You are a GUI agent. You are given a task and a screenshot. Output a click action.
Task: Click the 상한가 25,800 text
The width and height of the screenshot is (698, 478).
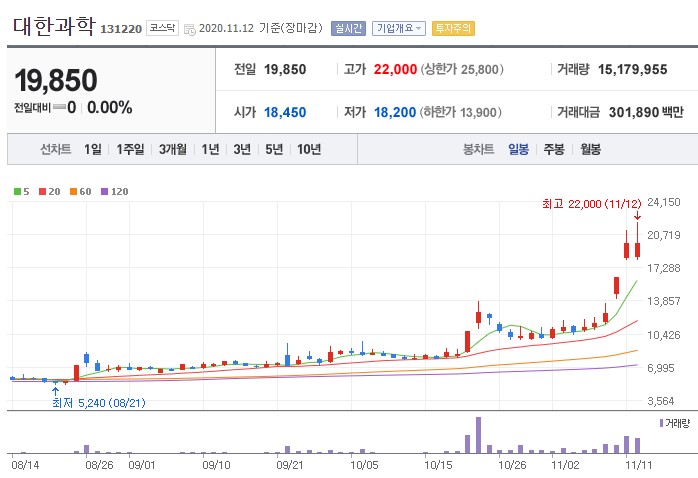coord(462,69)
